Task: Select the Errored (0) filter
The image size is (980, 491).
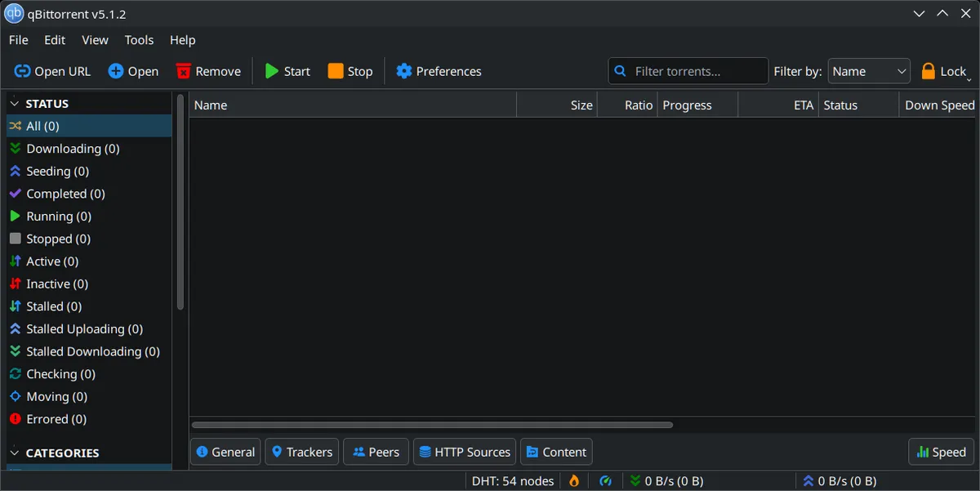Action: pyautogui.click(x=89, y=419)
